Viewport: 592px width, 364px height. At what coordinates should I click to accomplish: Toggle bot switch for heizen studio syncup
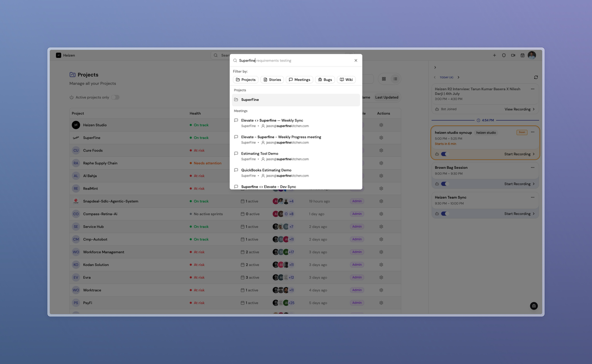[x=444, y=154]
